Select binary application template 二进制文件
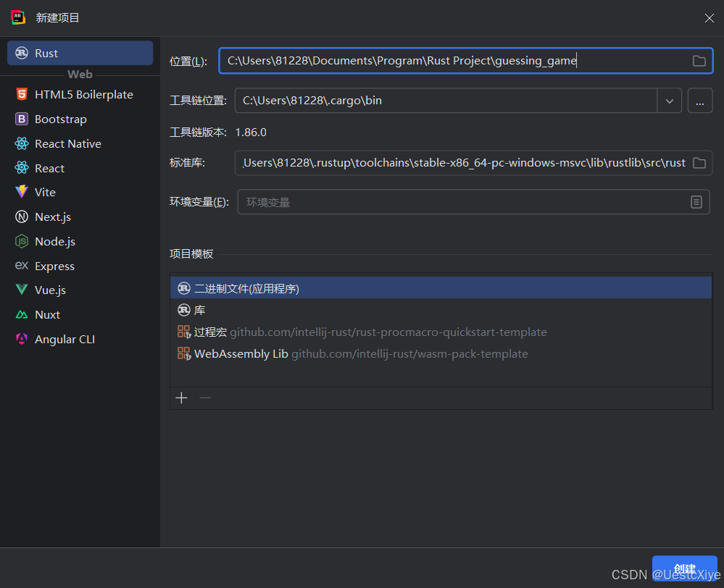724x588 pixels. 441,288
